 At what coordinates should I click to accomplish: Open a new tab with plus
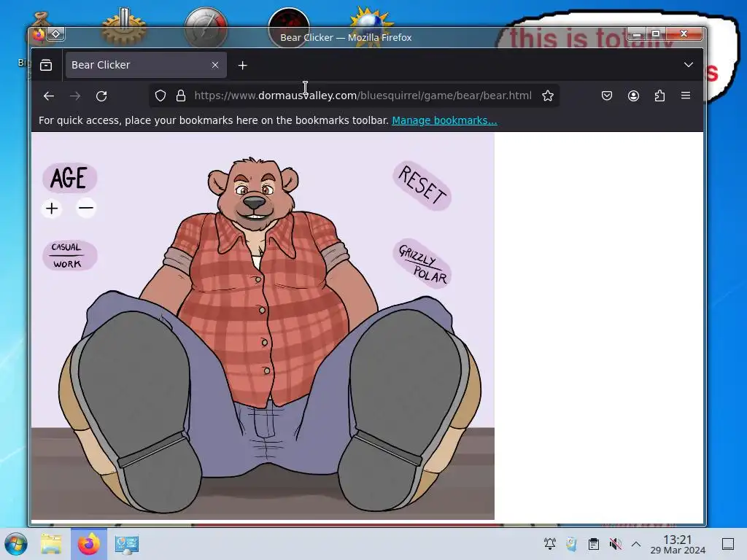point(242,65)
